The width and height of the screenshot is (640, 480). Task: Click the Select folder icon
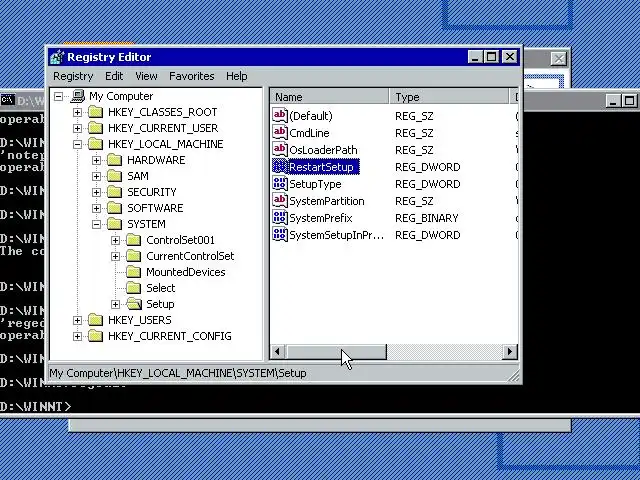pyautogui.click(x=134, y=288)
